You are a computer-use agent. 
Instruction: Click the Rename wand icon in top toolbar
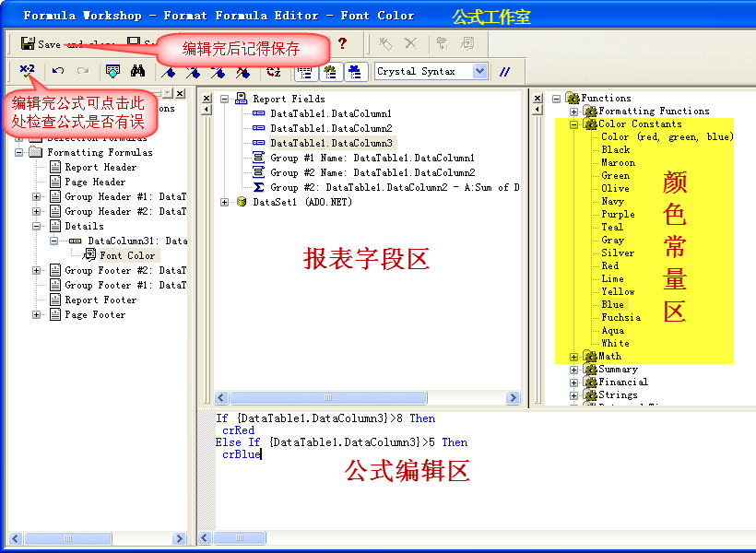[385, 44]
